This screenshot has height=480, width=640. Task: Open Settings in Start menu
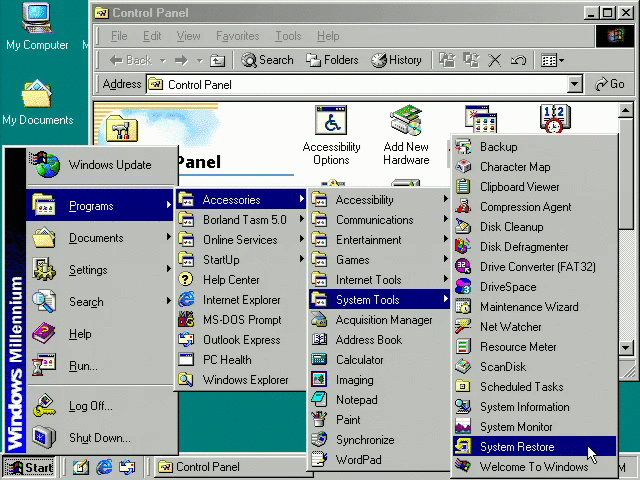(x=100, y=269)
